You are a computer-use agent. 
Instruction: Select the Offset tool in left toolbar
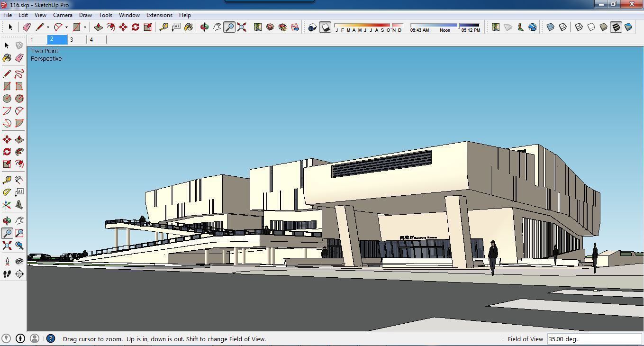(x=19, y=164)
